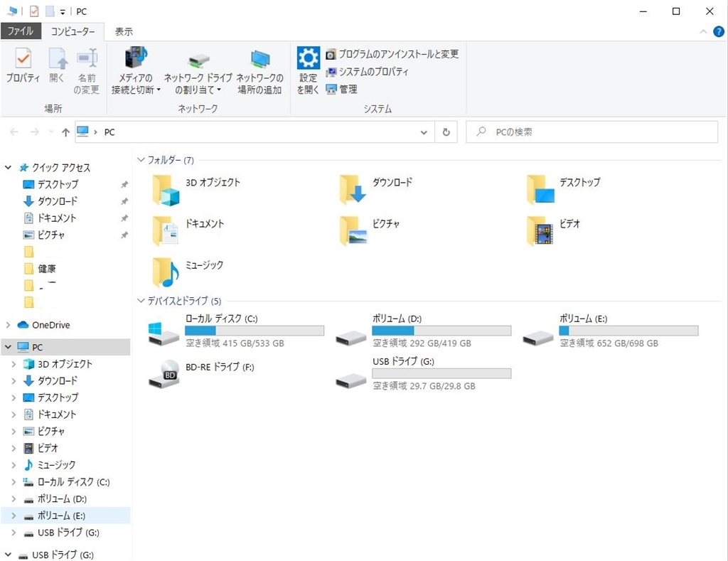
Task: Click ネットワークの場所の追加 icon
Action: [x=260, y=58]
